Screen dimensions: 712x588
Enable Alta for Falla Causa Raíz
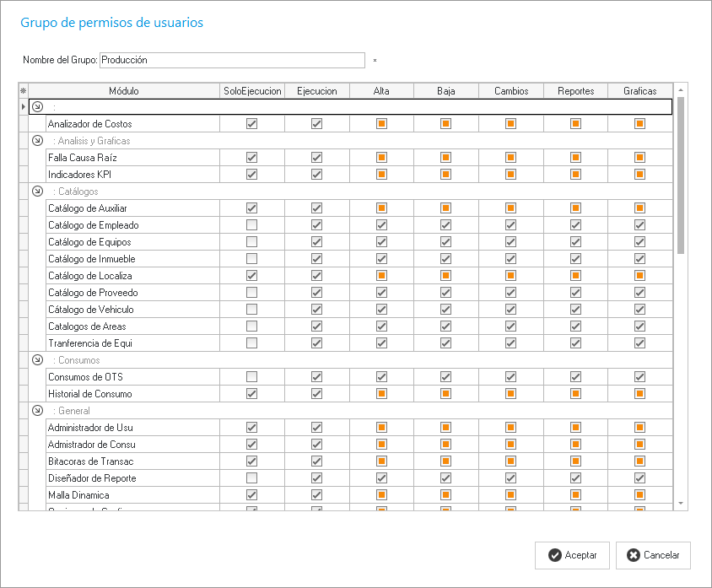point(381,158)
